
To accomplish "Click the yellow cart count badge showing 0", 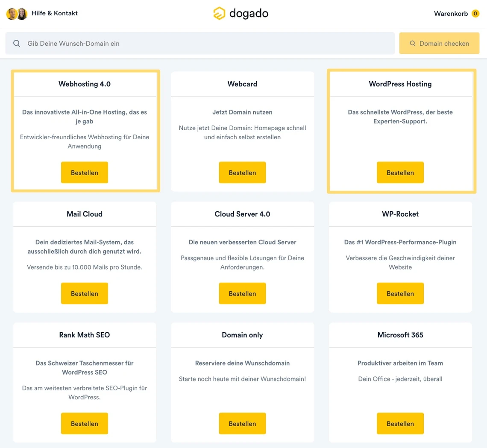I will click(475, 13).
